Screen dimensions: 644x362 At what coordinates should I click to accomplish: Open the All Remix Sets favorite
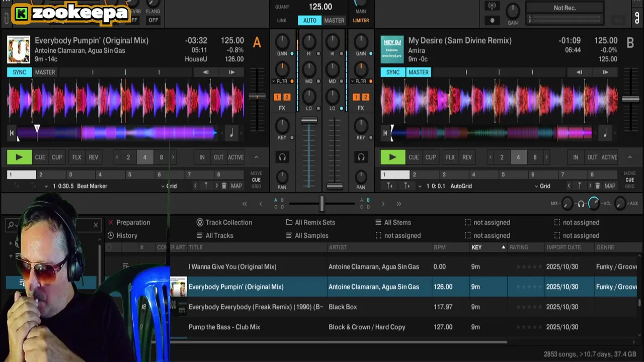click(310, 222)
